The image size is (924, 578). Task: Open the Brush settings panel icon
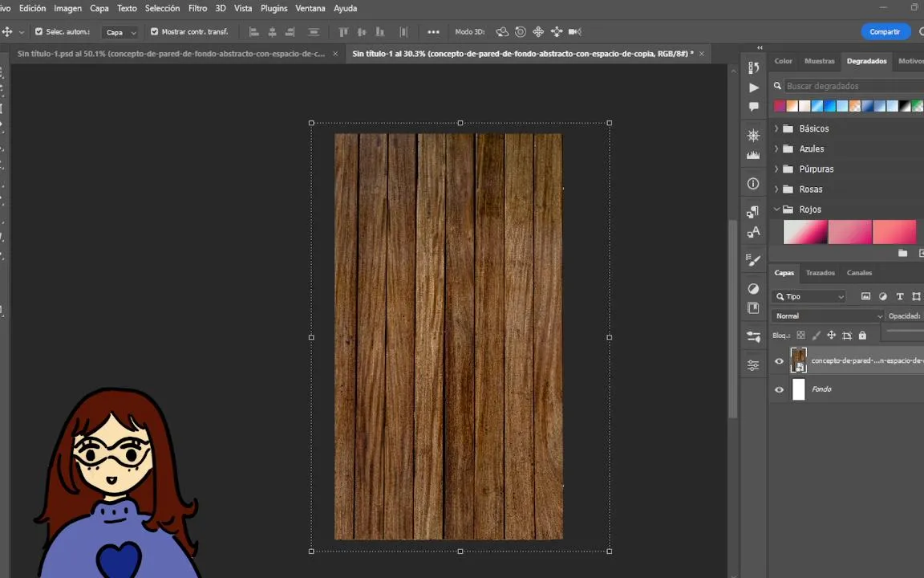753,260
